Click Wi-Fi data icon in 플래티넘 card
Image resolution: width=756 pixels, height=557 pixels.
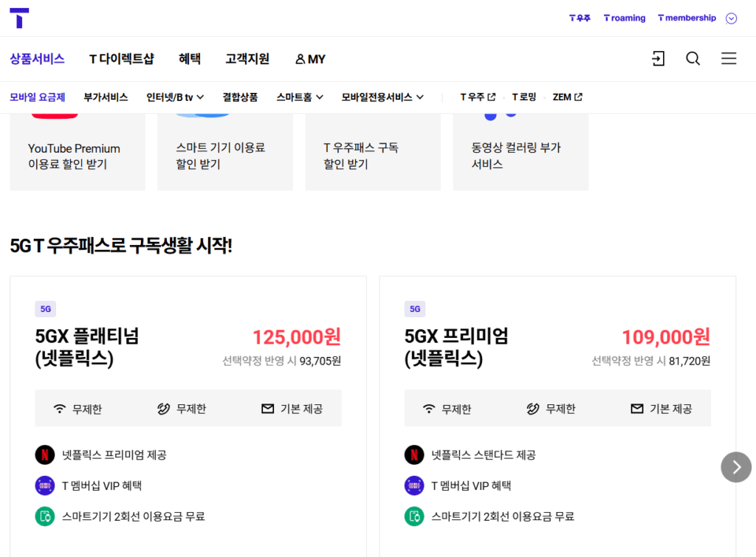point(59,409)
